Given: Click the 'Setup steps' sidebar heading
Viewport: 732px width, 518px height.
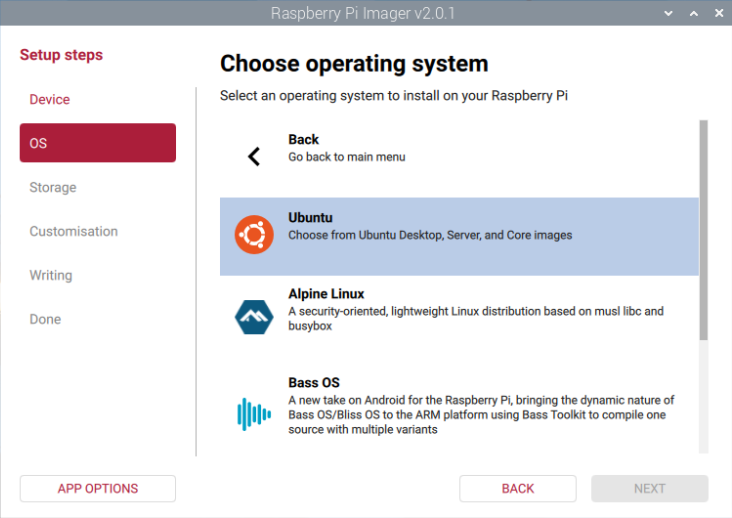Looking at the screenshot, I should pyautogui.click(x=61, y=55).
